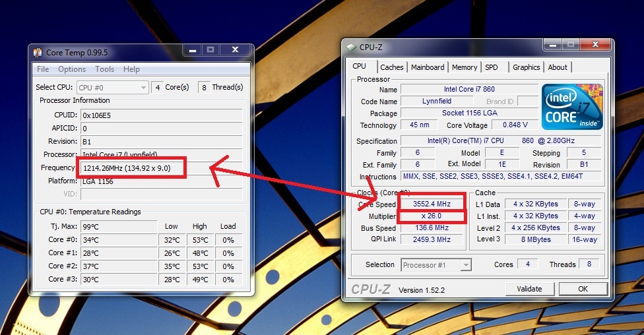Click the Threads count box showing 8 in Core Temp
The width and height of the screenshot is (644, 335).
[204, 88]
